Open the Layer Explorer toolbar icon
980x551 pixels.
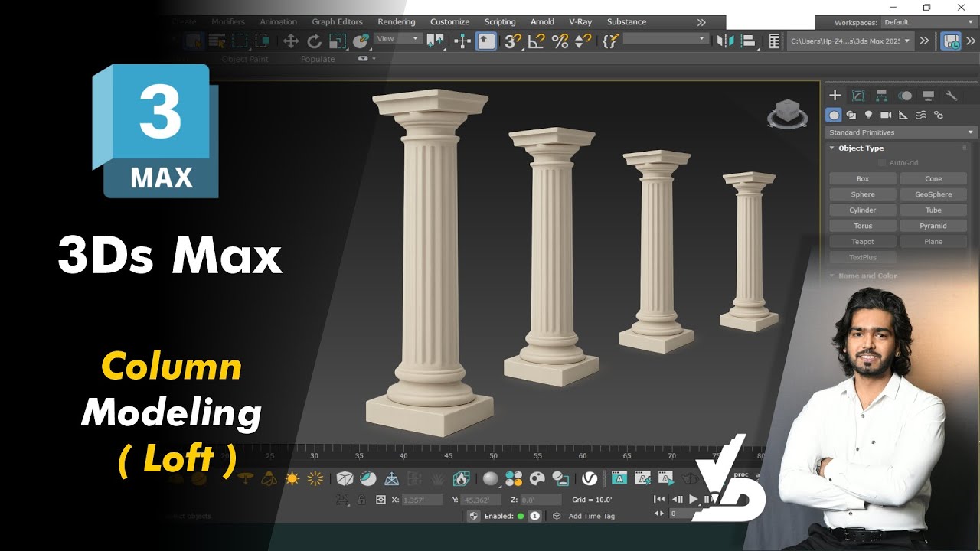click(774, 41)
